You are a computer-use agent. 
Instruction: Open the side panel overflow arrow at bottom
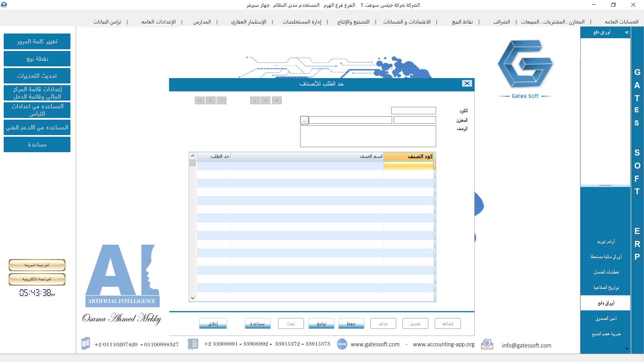click(x=627, y=349)
